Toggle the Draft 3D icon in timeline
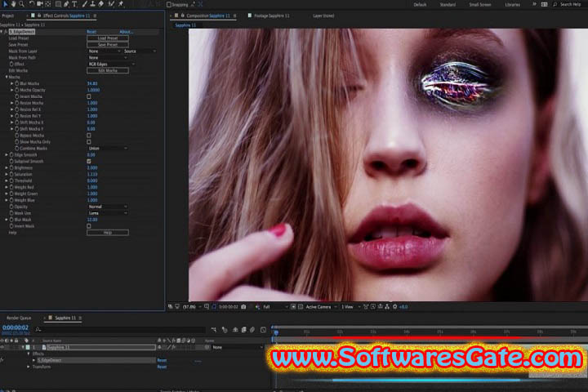 point(225,330)
